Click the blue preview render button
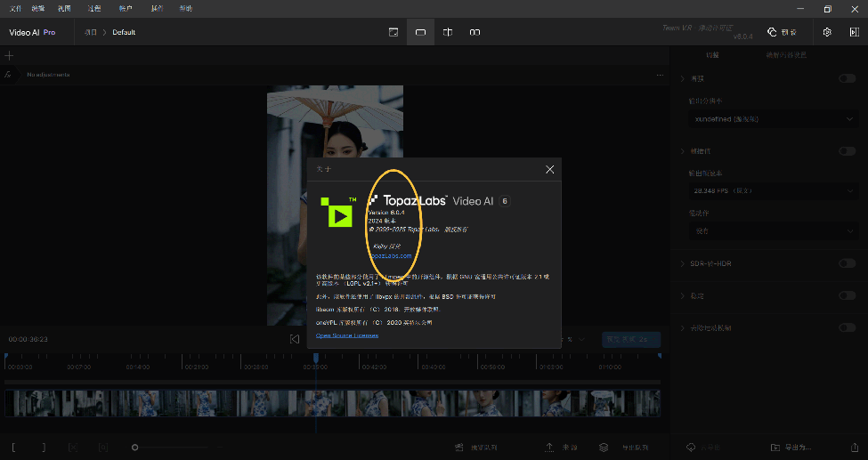Viewport: 868px width, 460px height. 631,339
